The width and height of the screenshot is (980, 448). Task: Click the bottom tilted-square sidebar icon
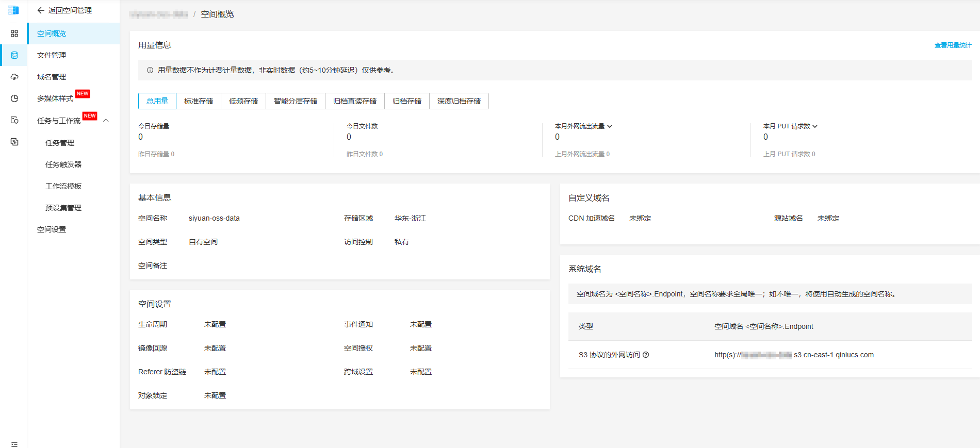coord(14,142)
